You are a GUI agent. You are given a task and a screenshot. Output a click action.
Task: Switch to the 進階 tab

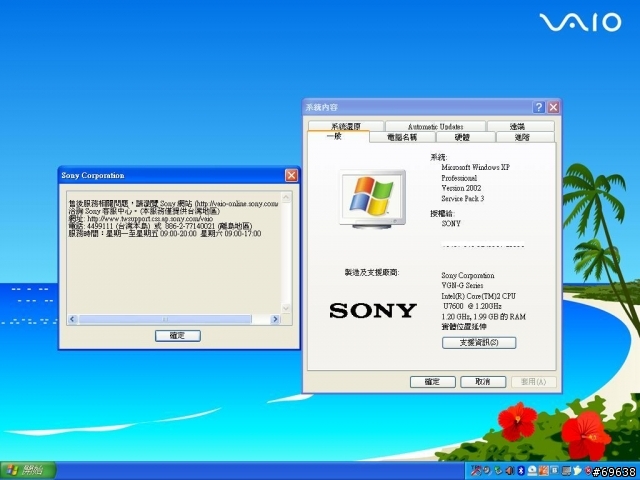[525, 137]
